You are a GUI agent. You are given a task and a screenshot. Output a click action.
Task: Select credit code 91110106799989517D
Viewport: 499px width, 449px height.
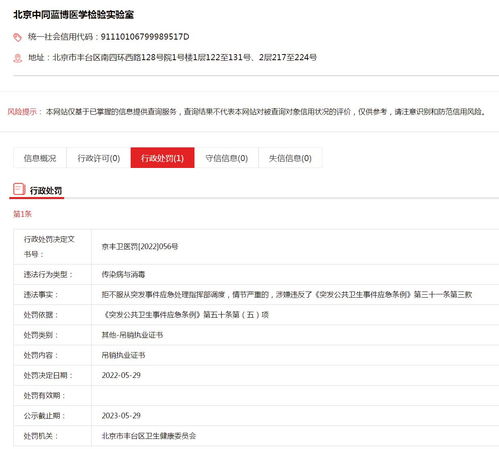145,37
